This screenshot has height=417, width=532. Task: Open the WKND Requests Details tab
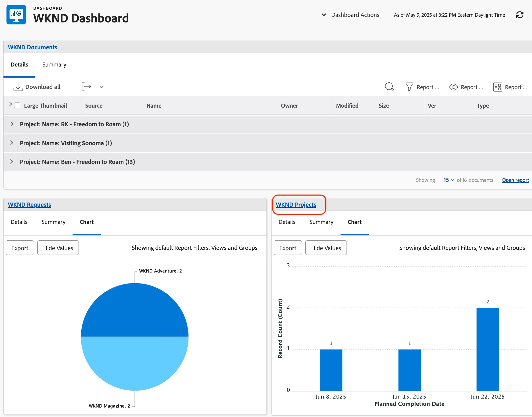click(x=19, y=222)
